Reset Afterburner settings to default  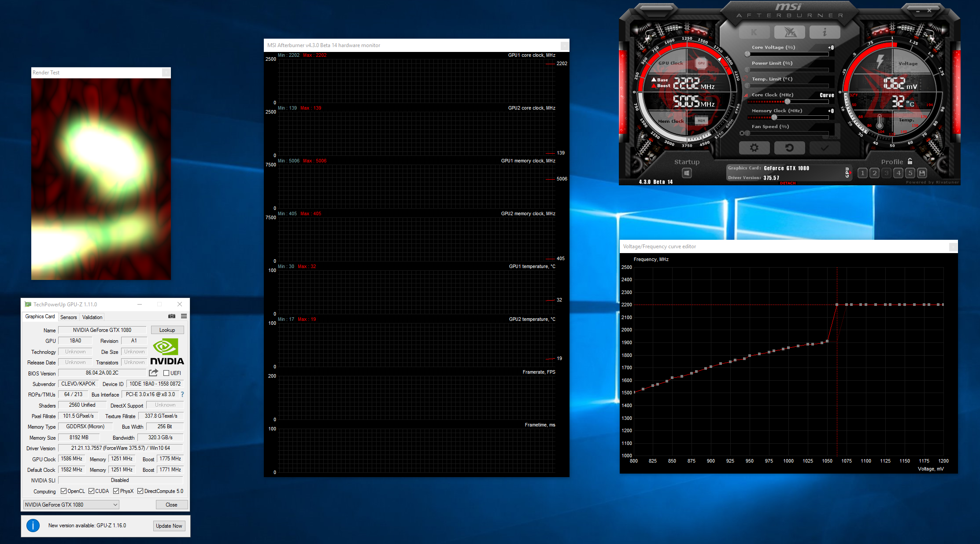coord(789,148)
